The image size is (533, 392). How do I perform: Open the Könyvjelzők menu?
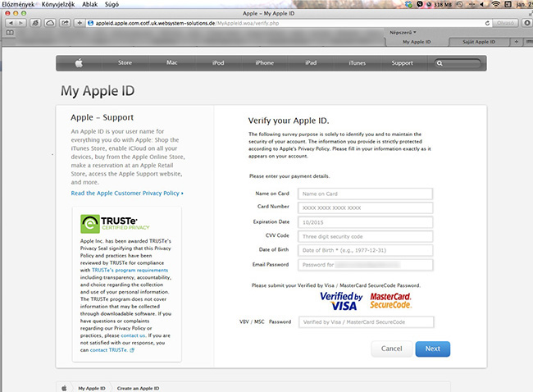tap(58, 4)
